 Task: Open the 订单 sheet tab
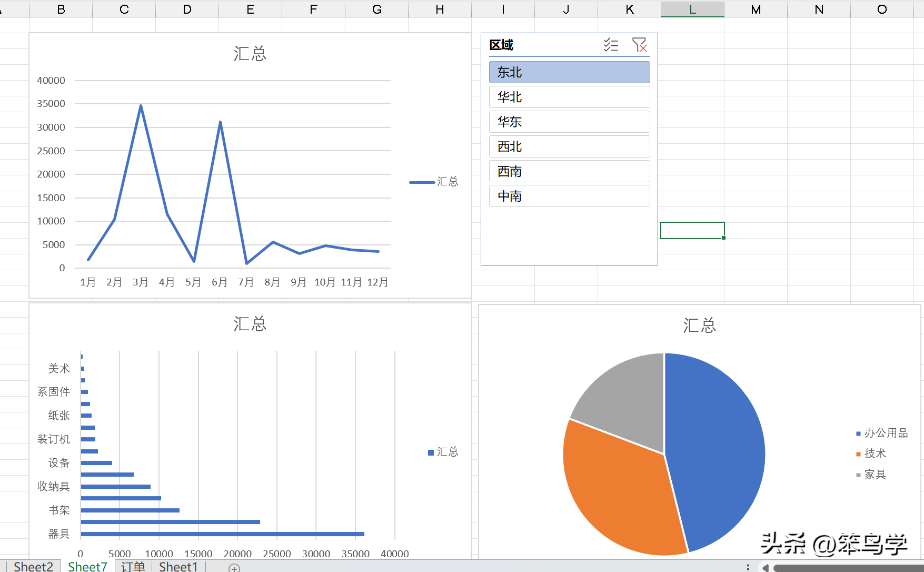[x=133, y=567]
